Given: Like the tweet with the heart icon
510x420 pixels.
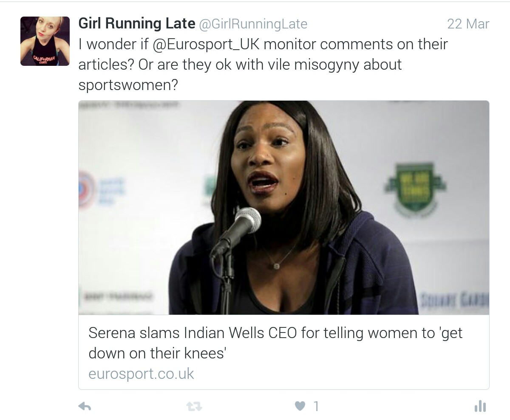Looking at the screenshot, I should click(x=300, y=406).
